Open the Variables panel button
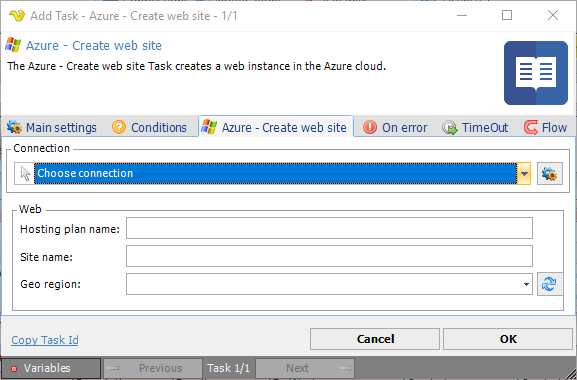The height and width of the screenshot is (380, 577). (x=51, y=368)
